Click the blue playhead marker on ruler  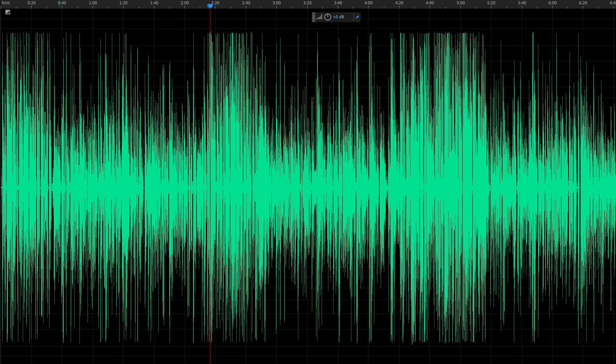click(x=210, y=6)
